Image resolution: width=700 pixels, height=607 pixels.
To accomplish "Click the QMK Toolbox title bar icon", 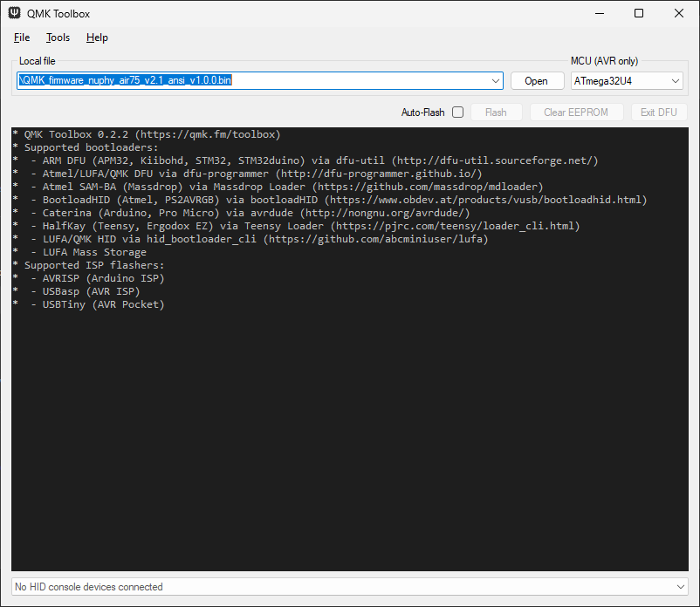I will (14, 13).
